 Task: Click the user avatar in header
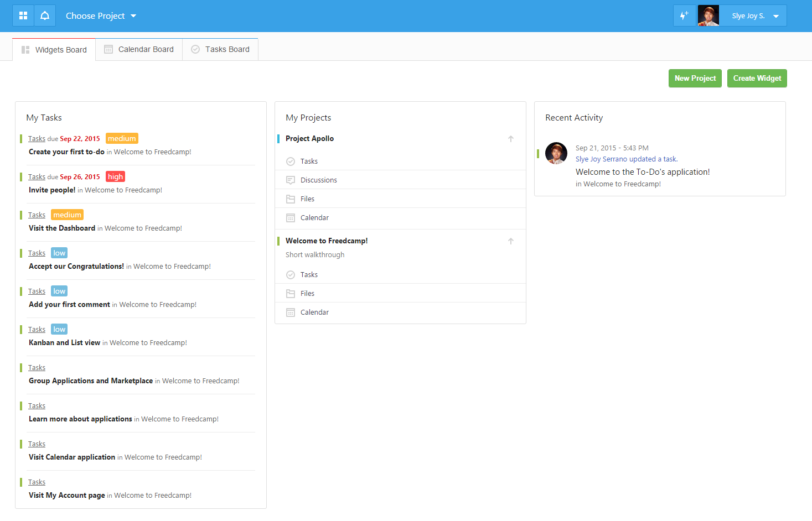pos(708,15)
